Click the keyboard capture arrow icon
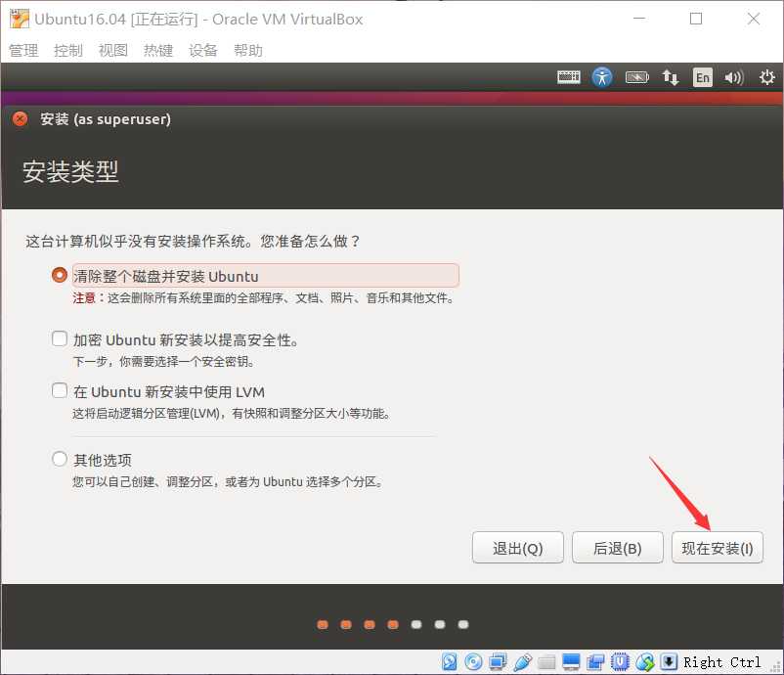The image size is (784, 675). [x=669, y=662]
